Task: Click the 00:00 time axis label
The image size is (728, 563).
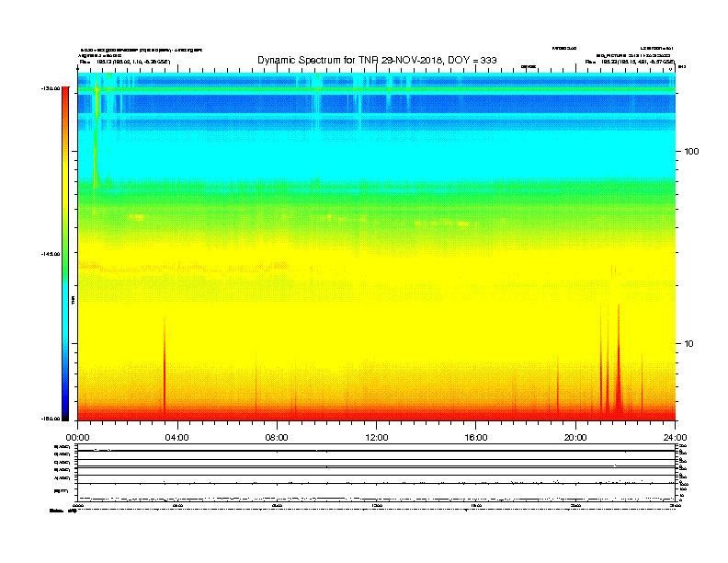Action: (x=77, y=438)
